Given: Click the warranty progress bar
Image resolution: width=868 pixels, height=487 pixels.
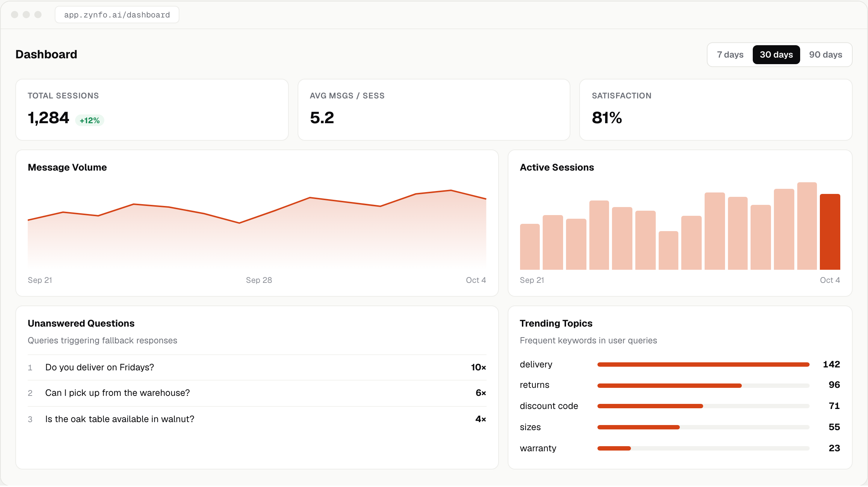Looking at the screenshot, I should point(703,448).
